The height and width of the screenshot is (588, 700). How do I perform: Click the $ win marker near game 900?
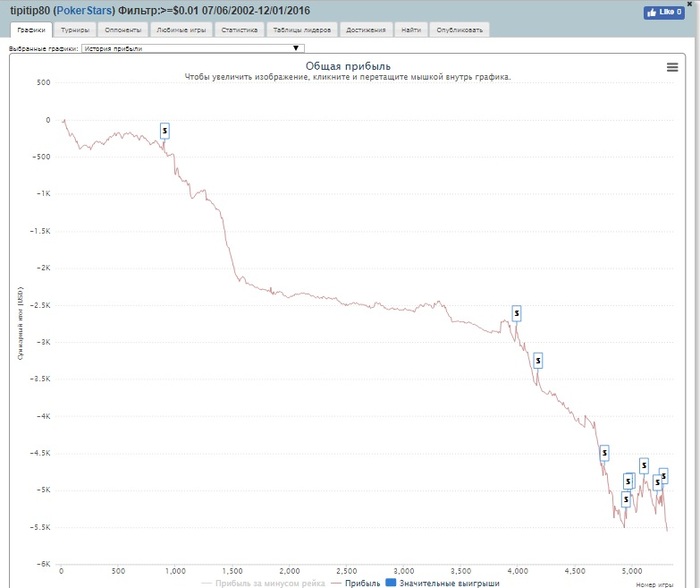(165, 131)
